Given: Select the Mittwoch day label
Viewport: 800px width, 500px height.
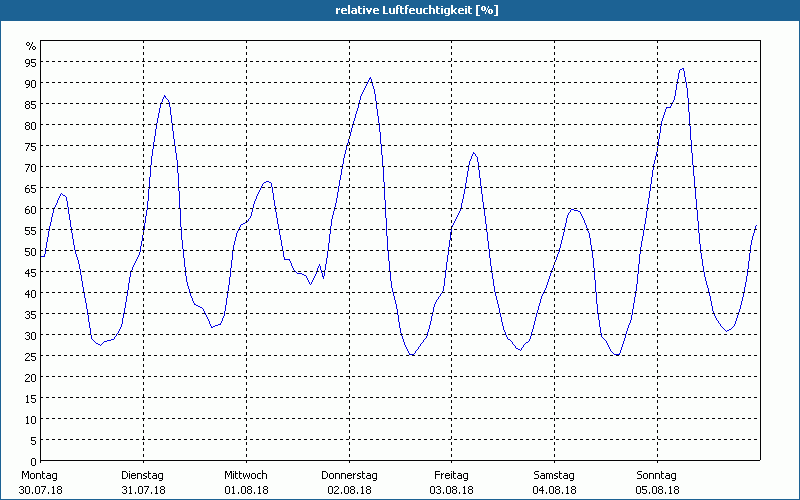Looking at the screenshot, I should (246, 475).
